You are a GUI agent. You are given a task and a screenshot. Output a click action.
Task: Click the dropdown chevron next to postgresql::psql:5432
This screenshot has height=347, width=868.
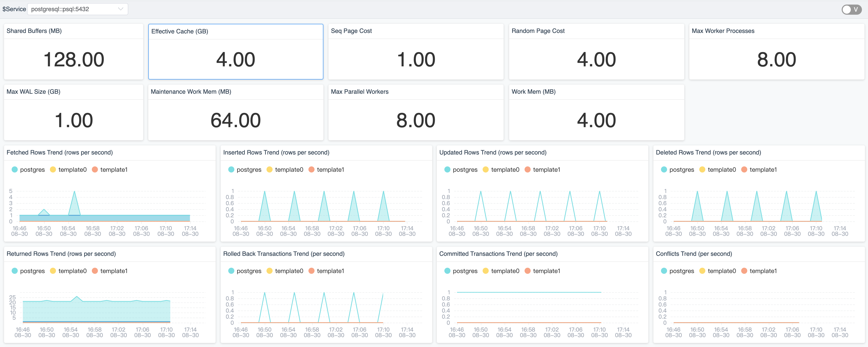coord(121,9)
